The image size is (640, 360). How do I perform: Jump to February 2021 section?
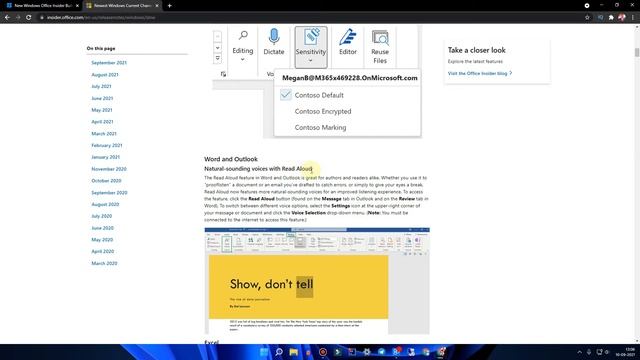pos(107,145)
